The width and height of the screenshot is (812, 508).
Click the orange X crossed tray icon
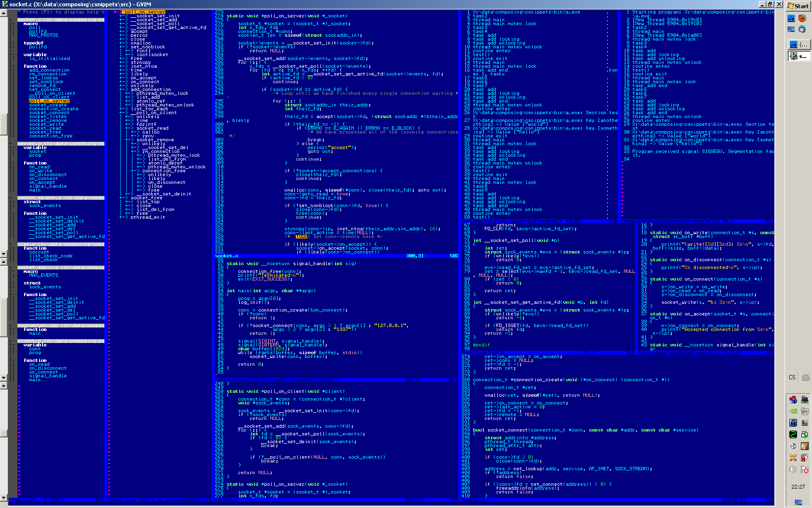coord(793,458)
